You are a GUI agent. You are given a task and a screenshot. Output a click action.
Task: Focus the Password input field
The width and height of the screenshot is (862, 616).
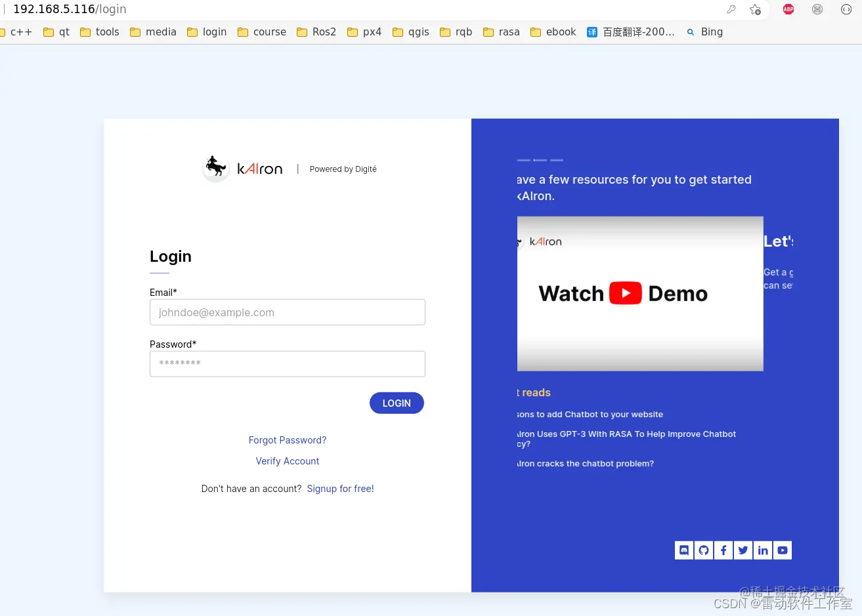click(288, 364)
